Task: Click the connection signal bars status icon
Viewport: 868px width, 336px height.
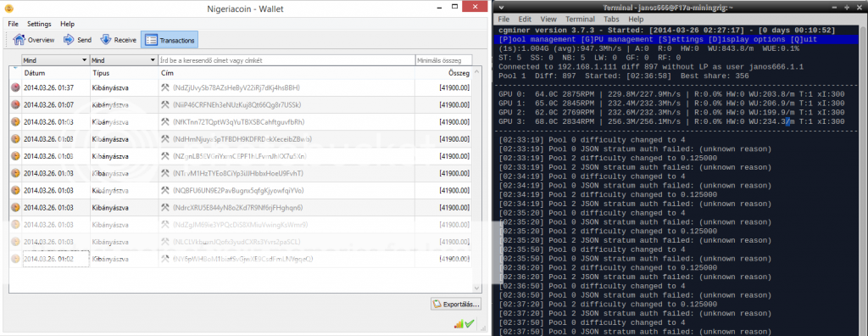Action: coord(458,324)
